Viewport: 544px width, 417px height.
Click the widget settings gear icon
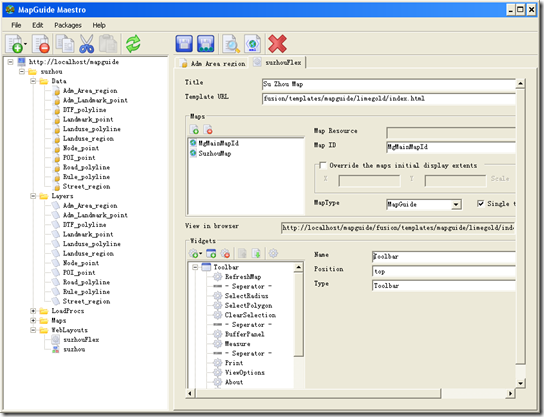tap(273, 254)
